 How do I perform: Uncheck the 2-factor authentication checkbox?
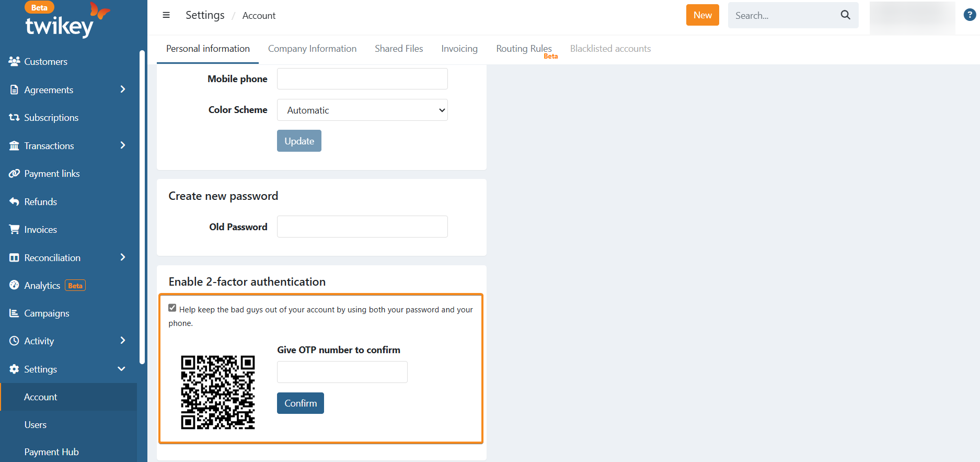pyautogui.click(x=172, y=308)
